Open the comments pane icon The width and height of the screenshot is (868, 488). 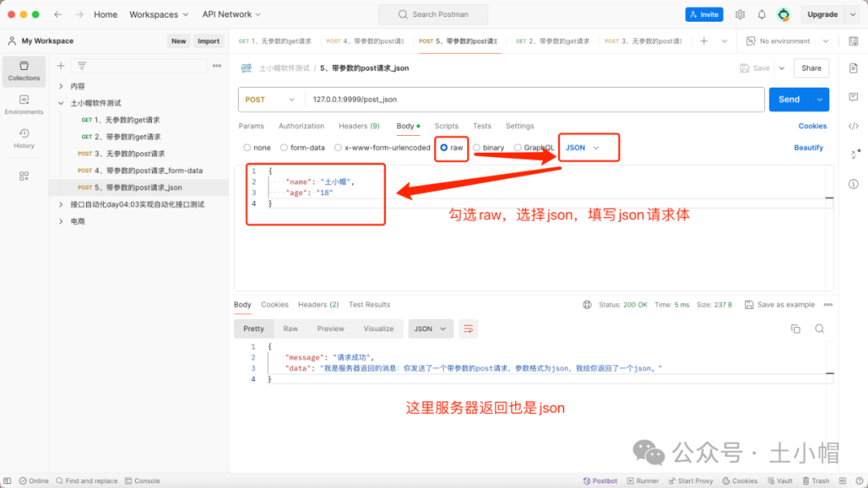coord(854,97)
